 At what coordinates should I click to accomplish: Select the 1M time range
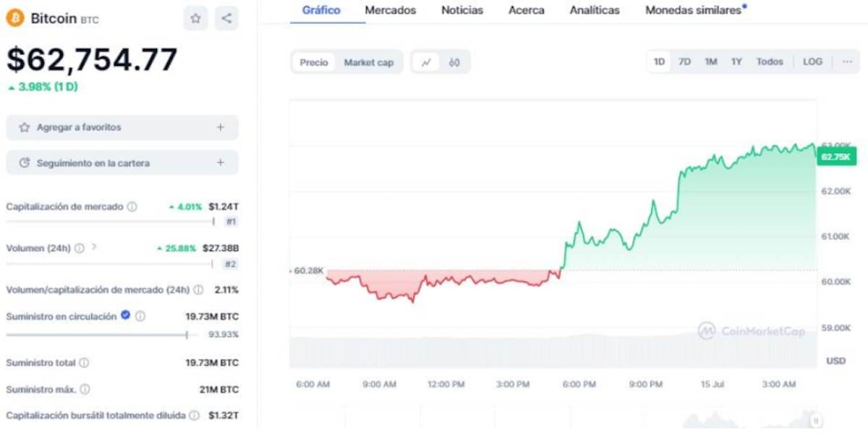pos(711,61)
